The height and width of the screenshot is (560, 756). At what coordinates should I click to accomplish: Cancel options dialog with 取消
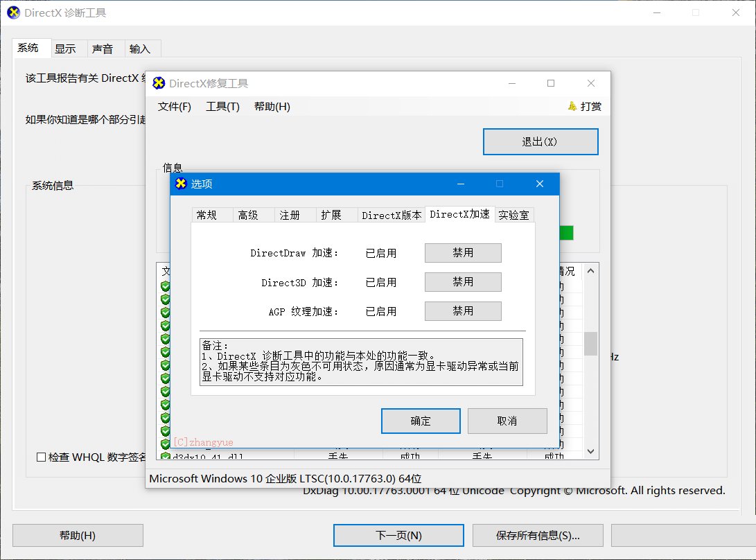tap(507, 421)
